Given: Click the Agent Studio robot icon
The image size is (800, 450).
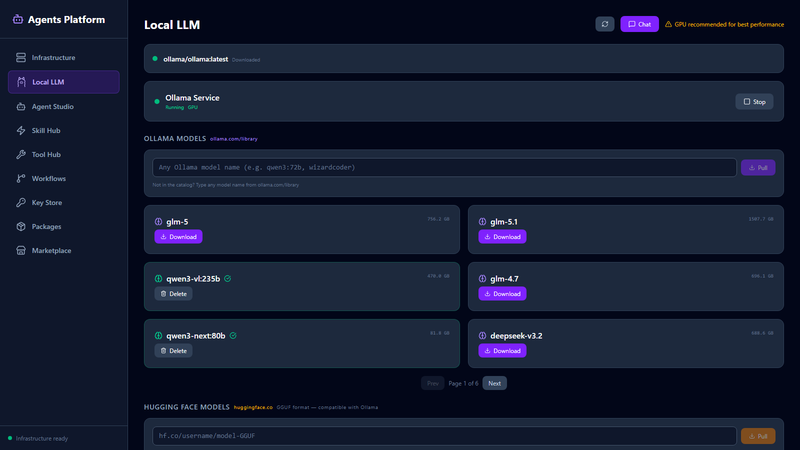Looking at the screenshot, I should tap(21, 106).
